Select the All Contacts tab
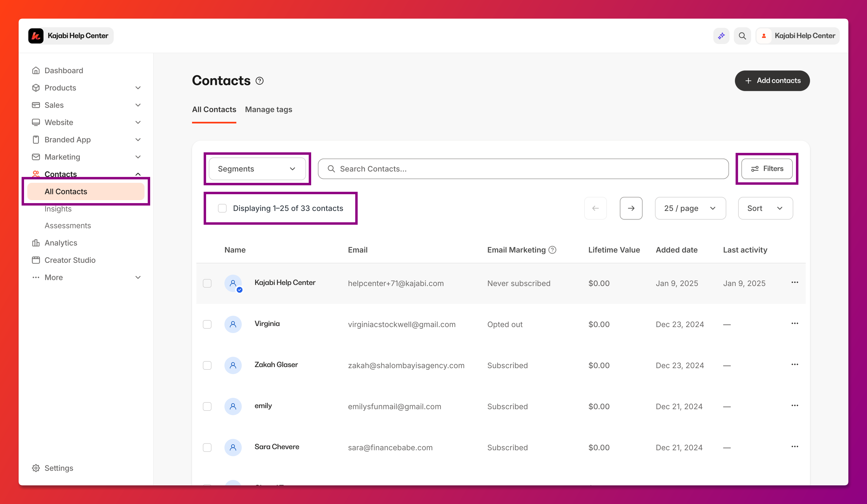 click(214, 109)
